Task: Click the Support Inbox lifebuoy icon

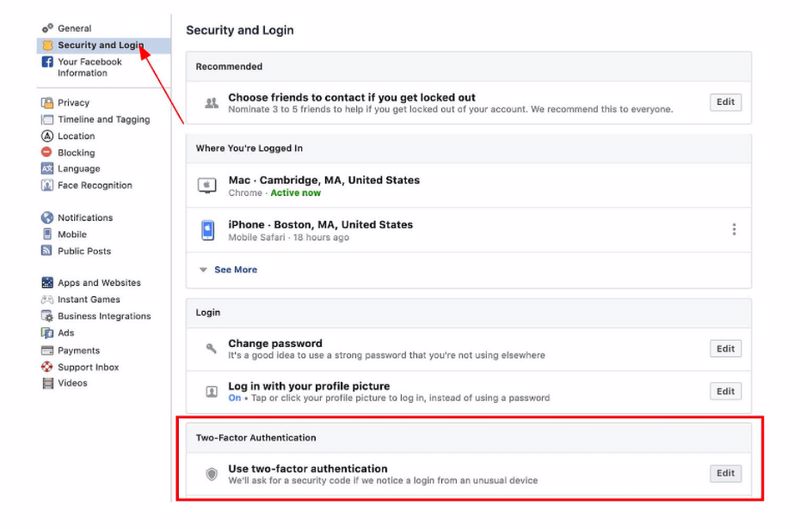Action: pyautogui.click(x=47, y=367)
